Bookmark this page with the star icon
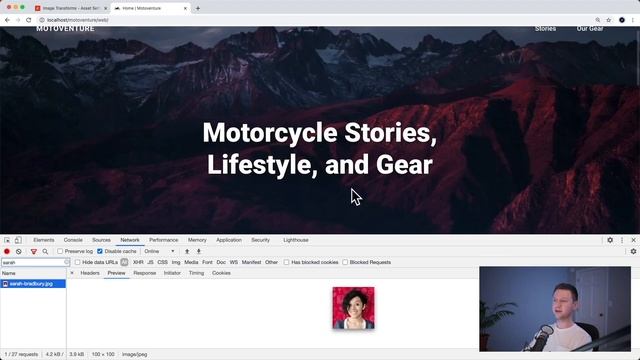Viewport: 640px width, 360px height. point(609,20)
